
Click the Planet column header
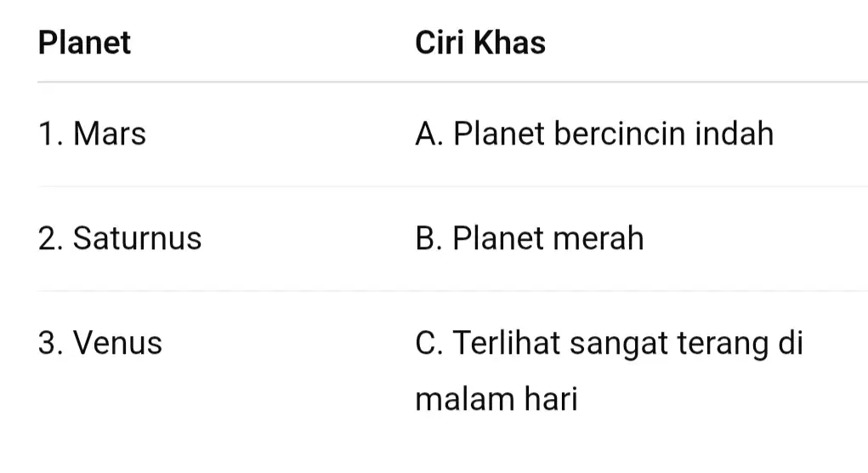[84, 43]
